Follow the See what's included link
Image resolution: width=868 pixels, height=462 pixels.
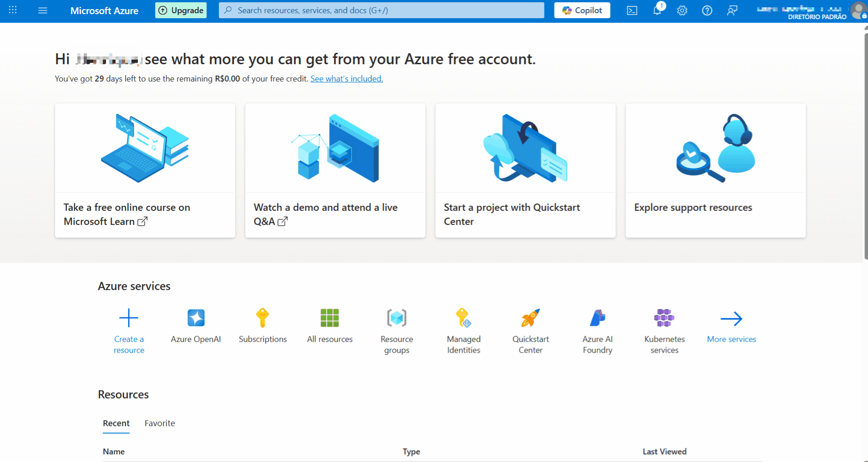tap(346, 79)
